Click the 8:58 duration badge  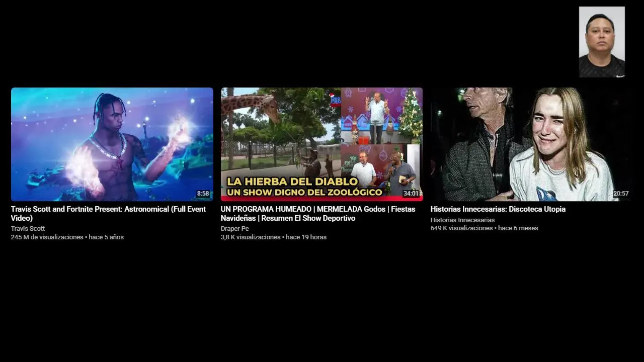click(x=203, y=194)
